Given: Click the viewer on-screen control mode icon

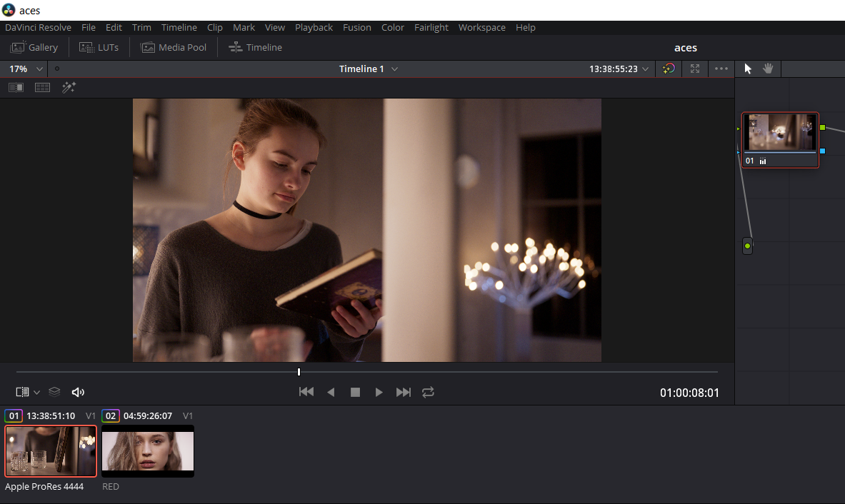Looking at the screenshot, I should click(22, 392).
